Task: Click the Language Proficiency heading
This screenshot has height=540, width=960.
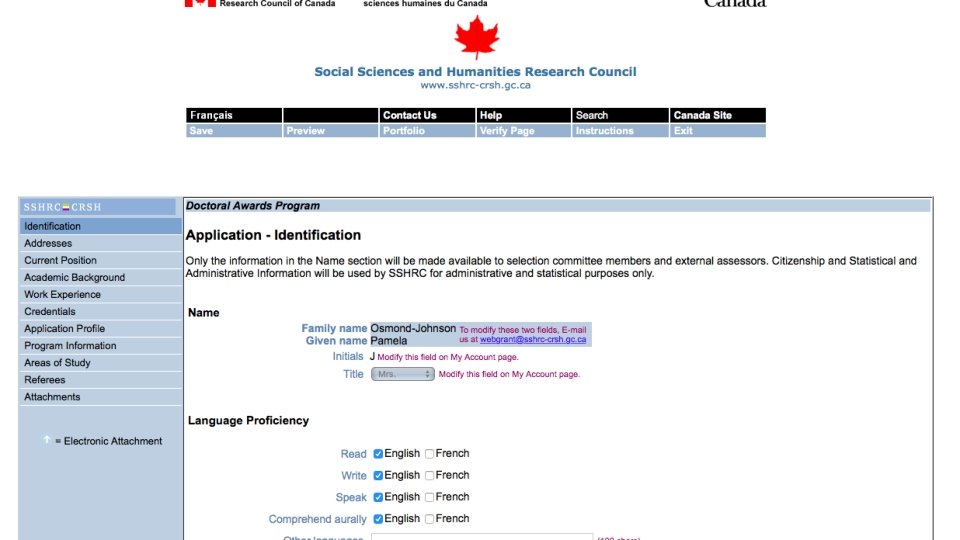Action: tap(248, 421)
